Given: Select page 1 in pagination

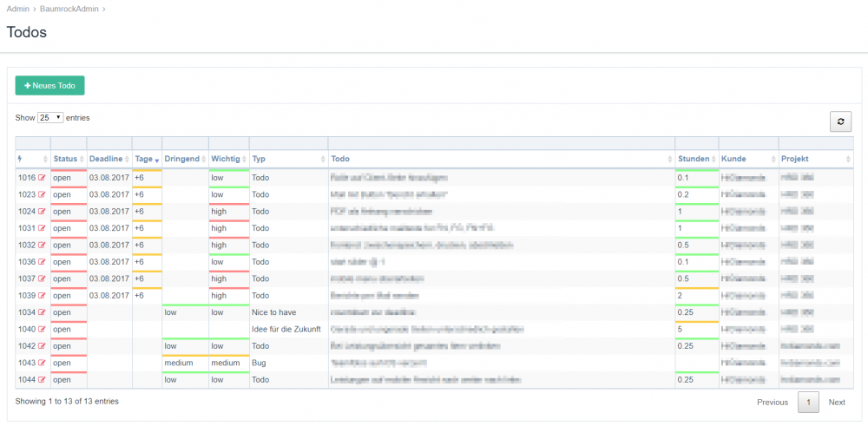Looking at the screenshot, I should click(808, 403).
